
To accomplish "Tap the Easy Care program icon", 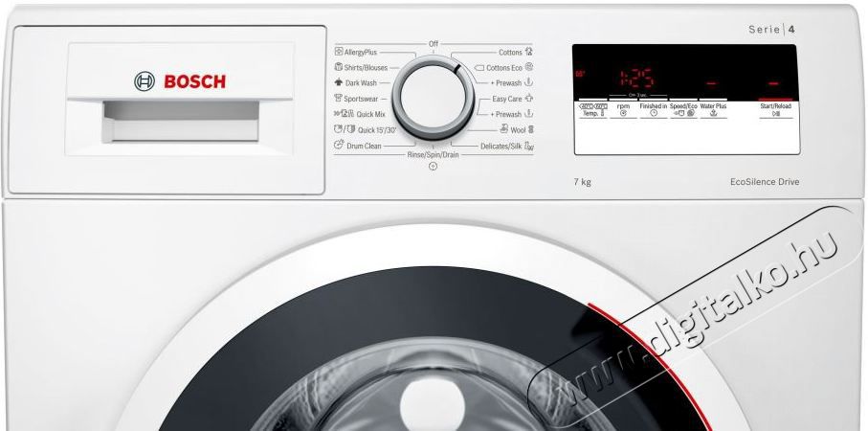I will coord(528,98).
